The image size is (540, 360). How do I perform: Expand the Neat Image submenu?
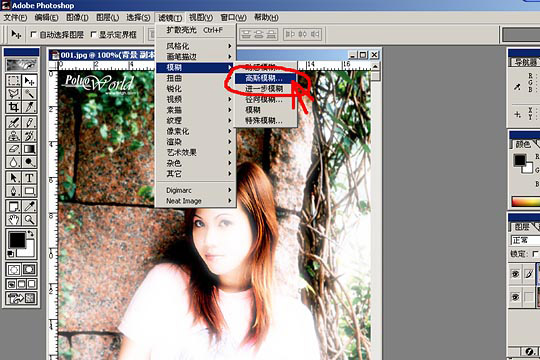point(196,201)
